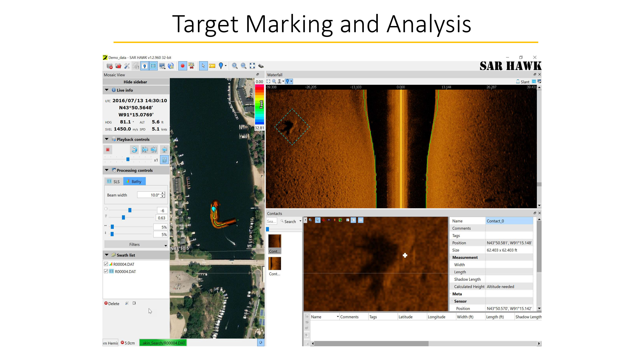This screenshot has height=362, width=644.
Task: Select the map scissors cut tool
Action: point(191,66)
